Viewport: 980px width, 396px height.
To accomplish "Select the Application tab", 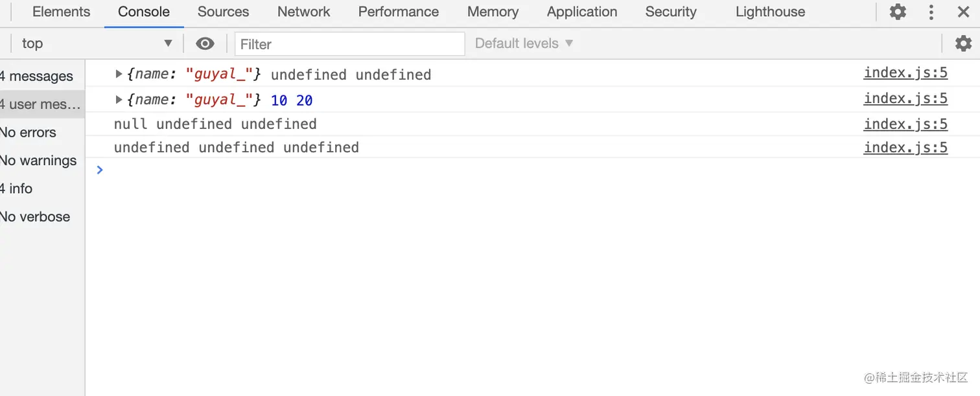I will click(581, 12).
